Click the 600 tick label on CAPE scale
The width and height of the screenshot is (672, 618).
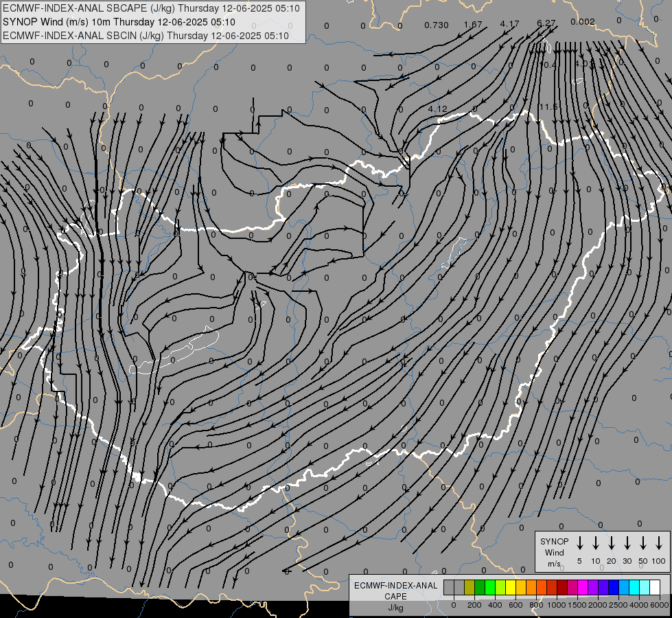pos(515,605)
